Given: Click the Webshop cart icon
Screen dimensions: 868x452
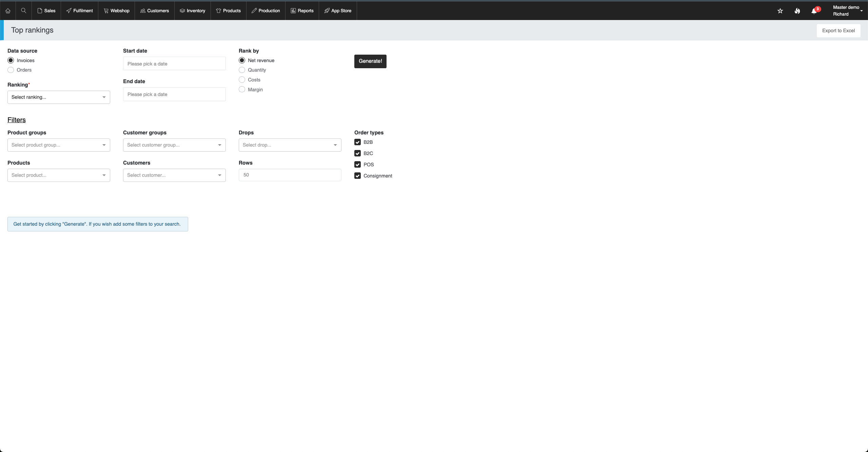Looking at the screenshot, I should tap(106, 11).
